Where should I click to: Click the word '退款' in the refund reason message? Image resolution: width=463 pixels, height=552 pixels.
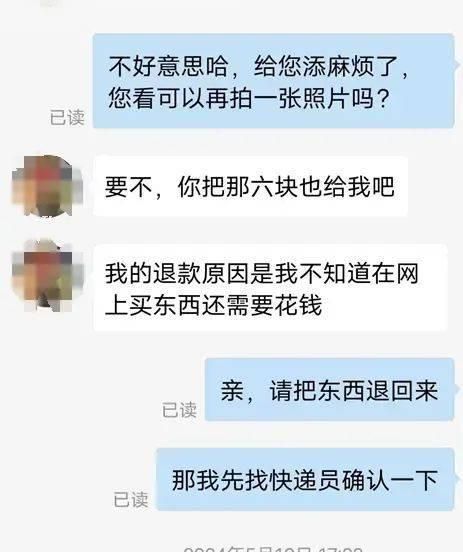click(177, 274)
